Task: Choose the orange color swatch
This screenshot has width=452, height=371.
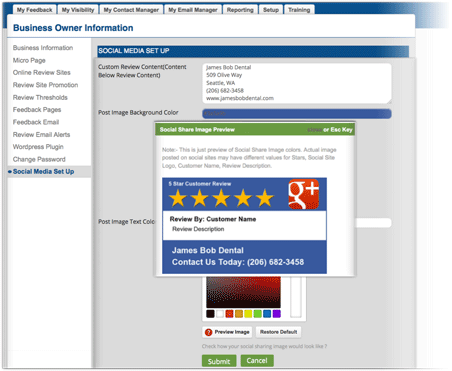Action: [x=239, y=314]
